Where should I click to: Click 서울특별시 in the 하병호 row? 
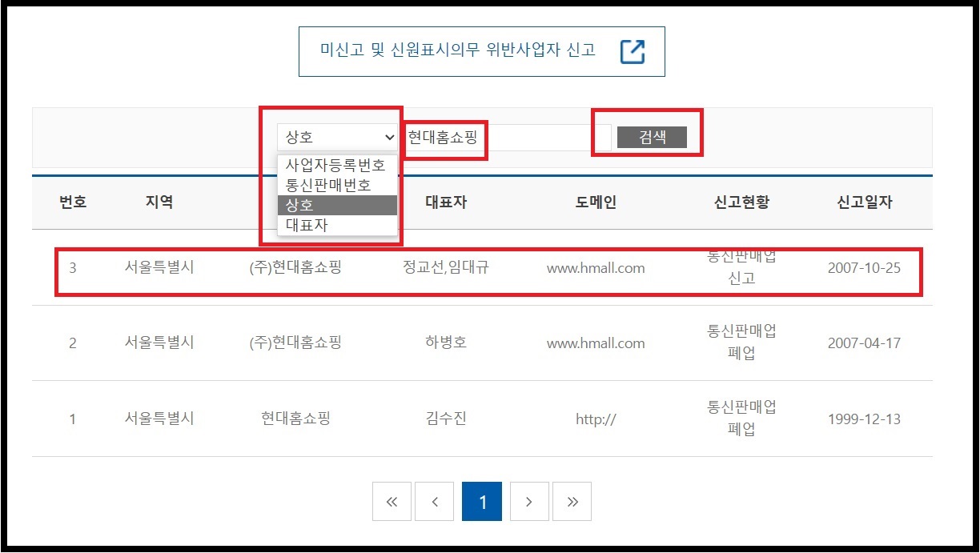[159, 343]
